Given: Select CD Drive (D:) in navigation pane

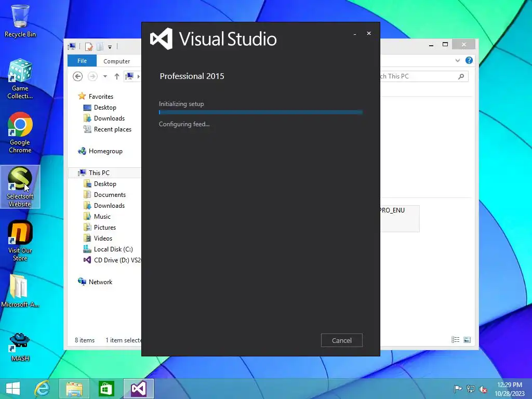Looking at the screenshot, I should pyautogui.click(x=112, y=260).
